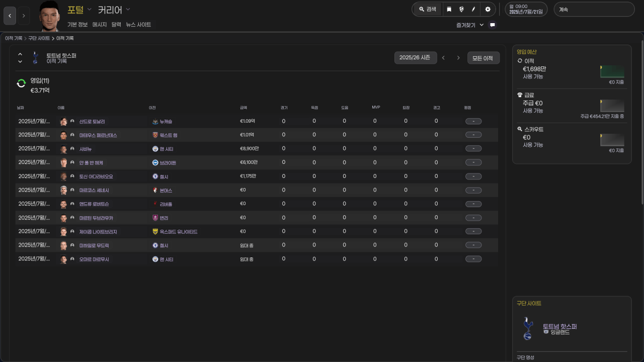This screenshot has width=644, height=362.
Task: Click the West Ham club badge icon
Action: [x=155, y=135]
